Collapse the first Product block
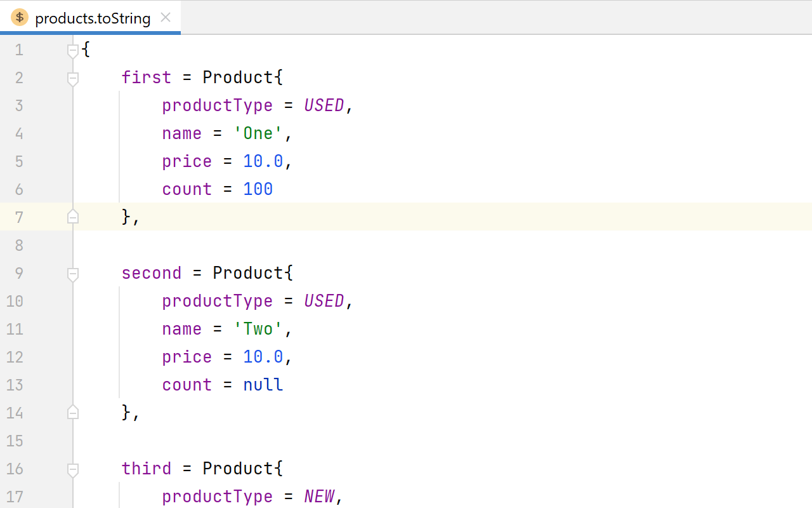The width and height of the screenshot is (812, 508). tap(72, 79)
